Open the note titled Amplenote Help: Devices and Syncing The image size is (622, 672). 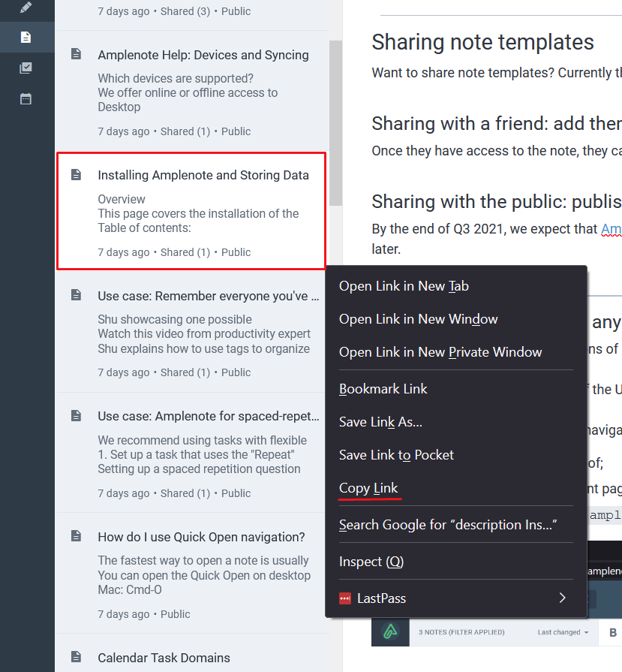[x=203, y=55]
